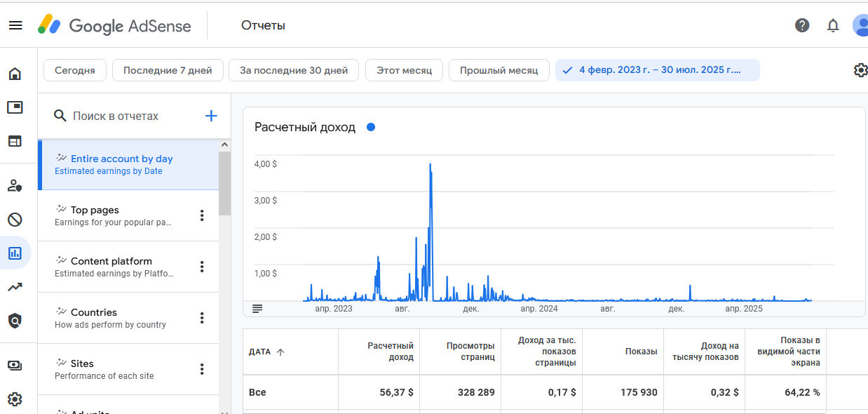868x414 pixels.
Task: Open report settings gear at top right
Action: [860, 70]
